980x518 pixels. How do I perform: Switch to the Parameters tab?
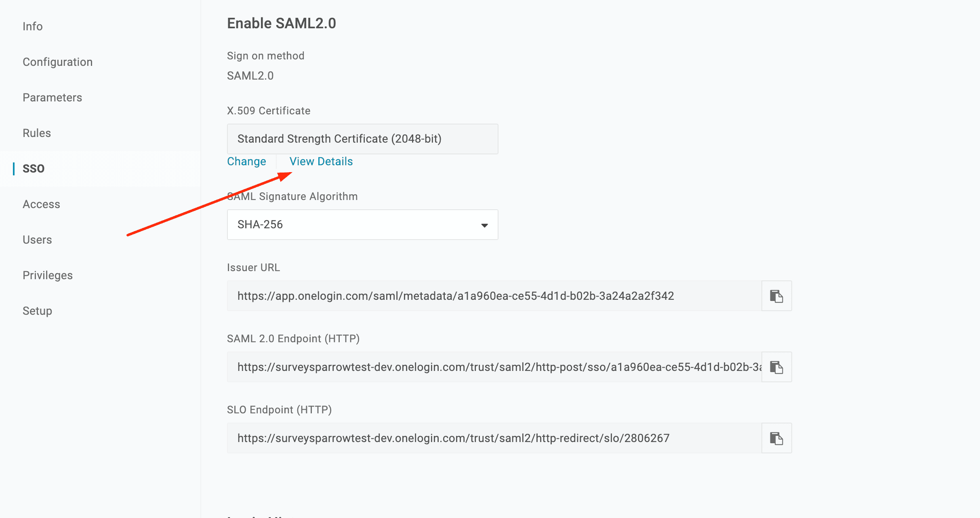(53, 97)
